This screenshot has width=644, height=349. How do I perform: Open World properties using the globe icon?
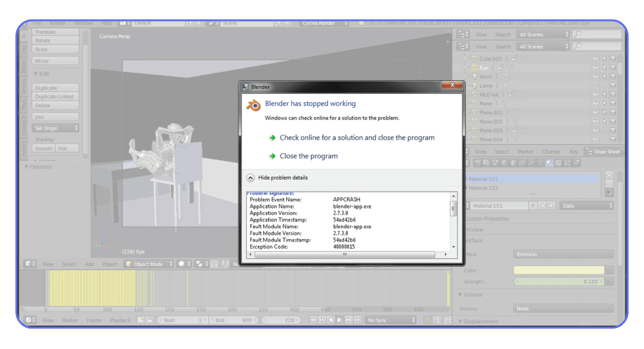pos(504,163)
